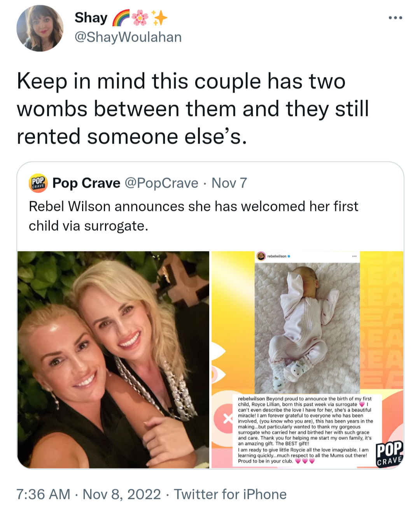Click the rainbow emoji next to Shay
The image size is (420, 511).
[x=120, y=18]
